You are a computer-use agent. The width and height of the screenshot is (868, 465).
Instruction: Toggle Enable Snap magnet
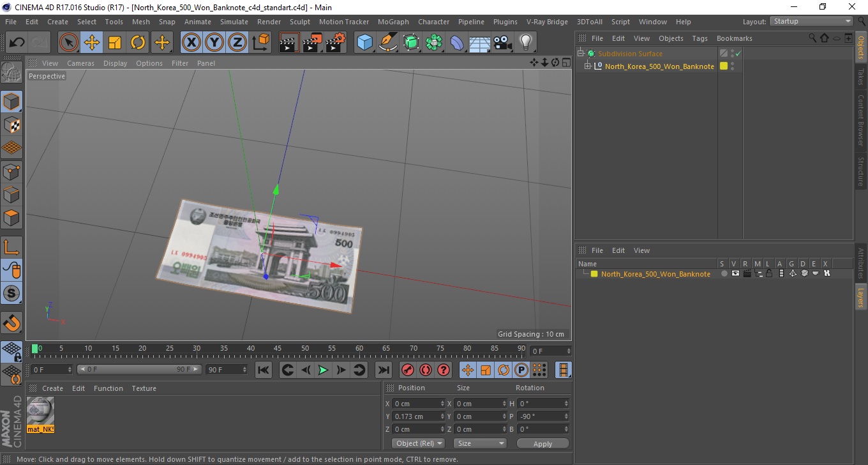(11, 323)
